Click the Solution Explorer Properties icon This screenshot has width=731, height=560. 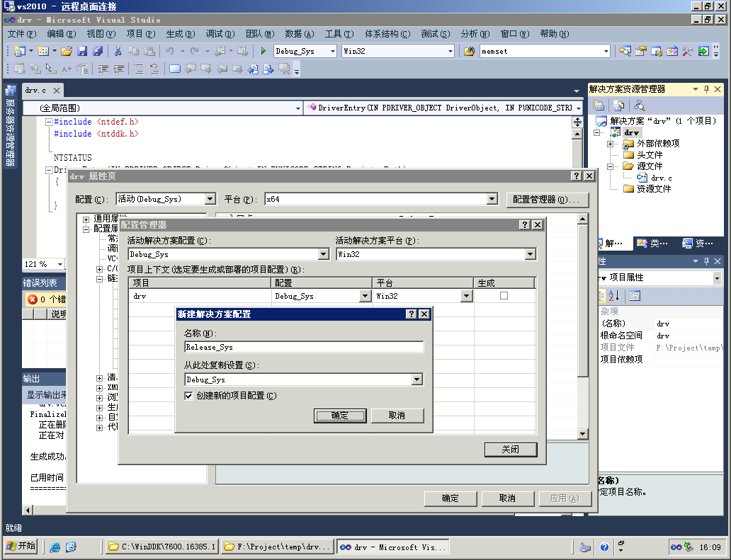(598, 105)
